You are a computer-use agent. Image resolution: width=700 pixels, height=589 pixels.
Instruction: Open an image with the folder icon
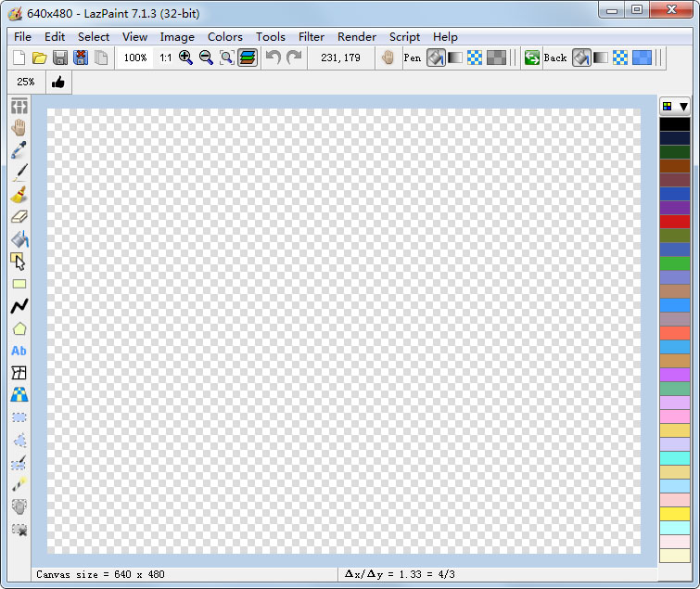coord(39,58)
